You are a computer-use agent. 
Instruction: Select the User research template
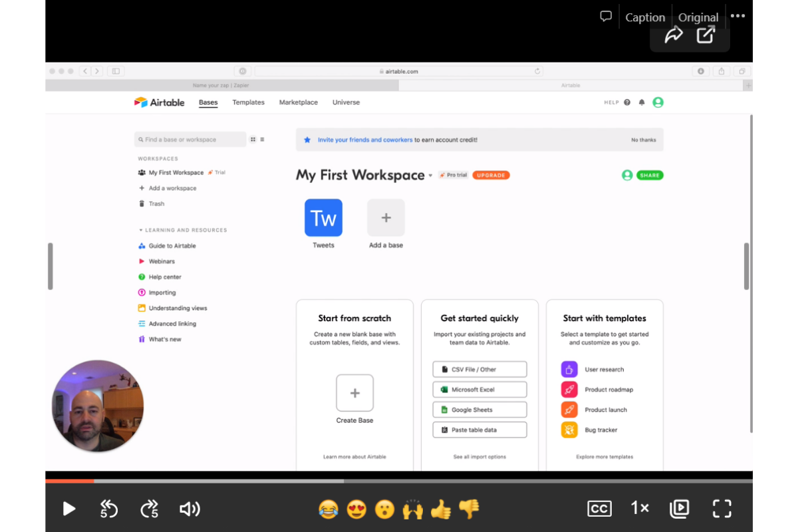(x=593, y=369)
